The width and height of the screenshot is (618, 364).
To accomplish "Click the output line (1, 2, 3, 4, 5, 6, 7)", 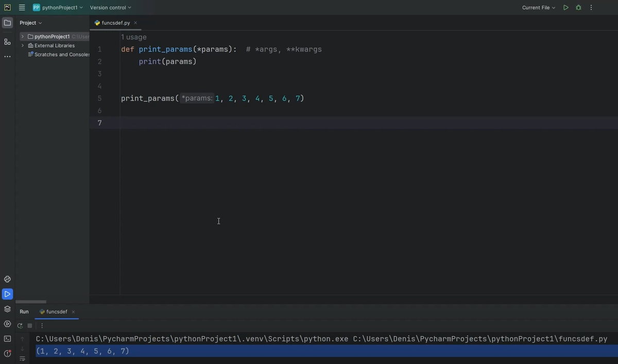I will click(x=82, y=351).
